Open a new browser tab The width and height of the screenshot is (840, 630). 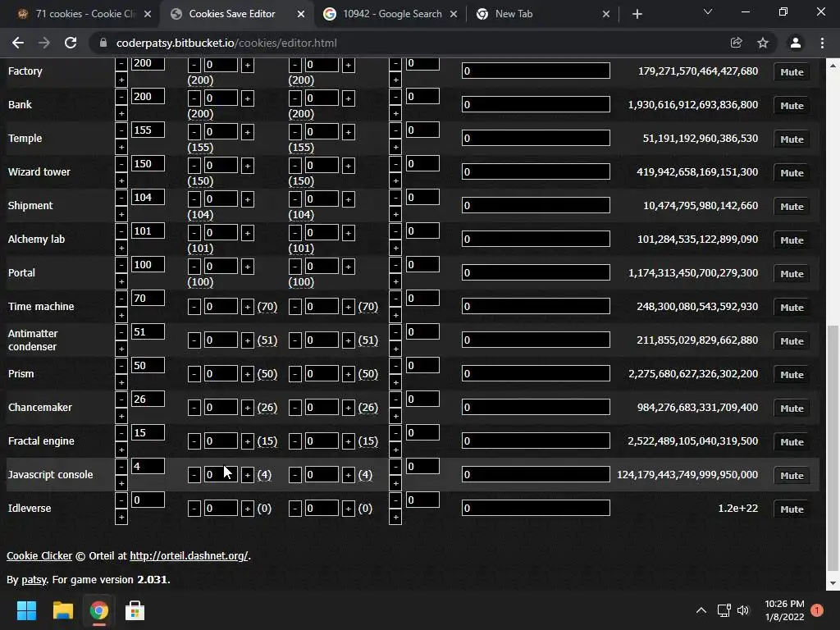tap(637, 15)
